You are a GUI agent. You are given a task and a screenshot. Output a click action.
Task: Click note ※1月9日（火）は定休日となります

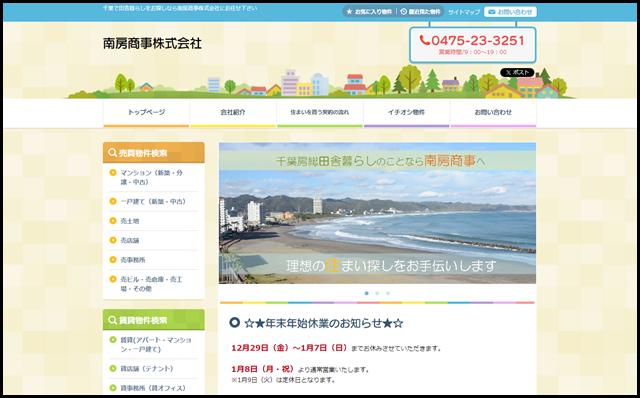(x=283, y=380)
